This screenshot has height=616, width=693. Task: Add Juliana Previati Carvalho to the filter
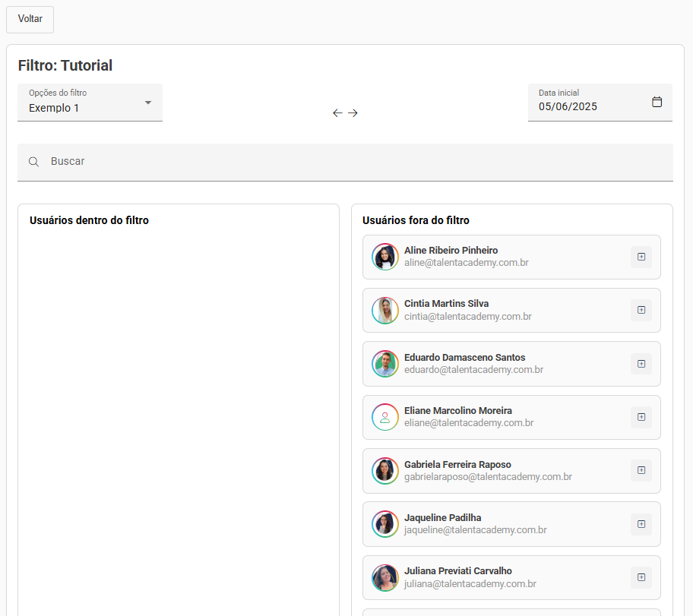(641, 577)
